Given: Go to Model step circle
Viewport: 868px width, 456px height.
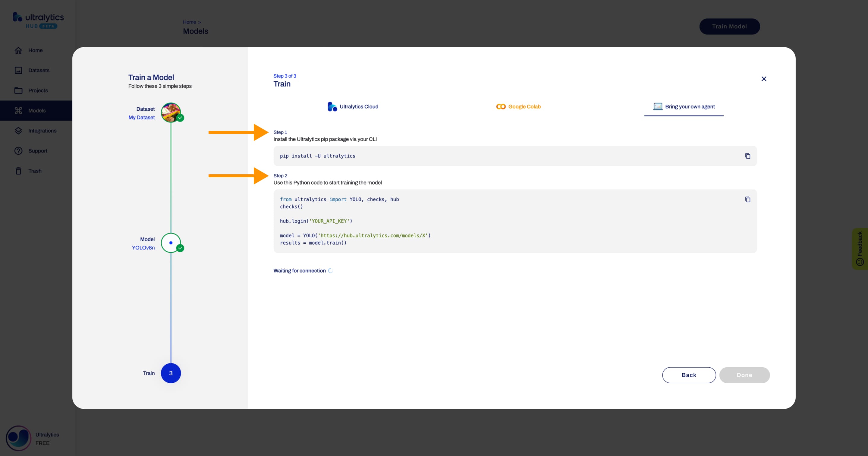Looking at the screenshot, I should click(171, 243).
